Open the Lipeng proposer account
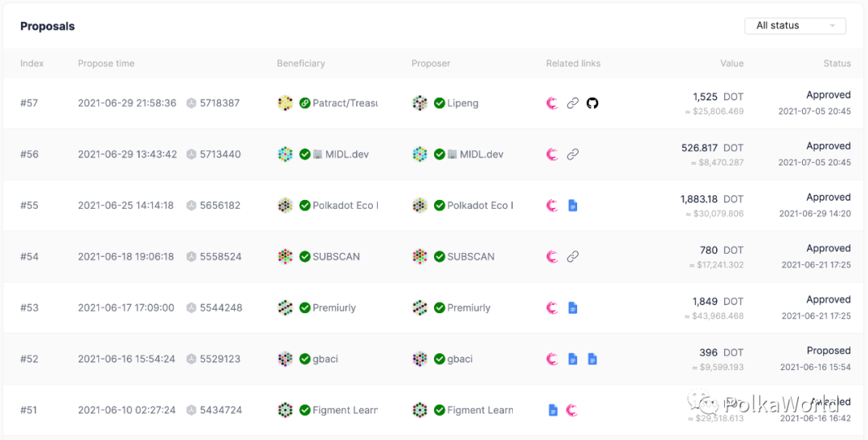Viewport: 868px width, 440px height. [463, 104]
